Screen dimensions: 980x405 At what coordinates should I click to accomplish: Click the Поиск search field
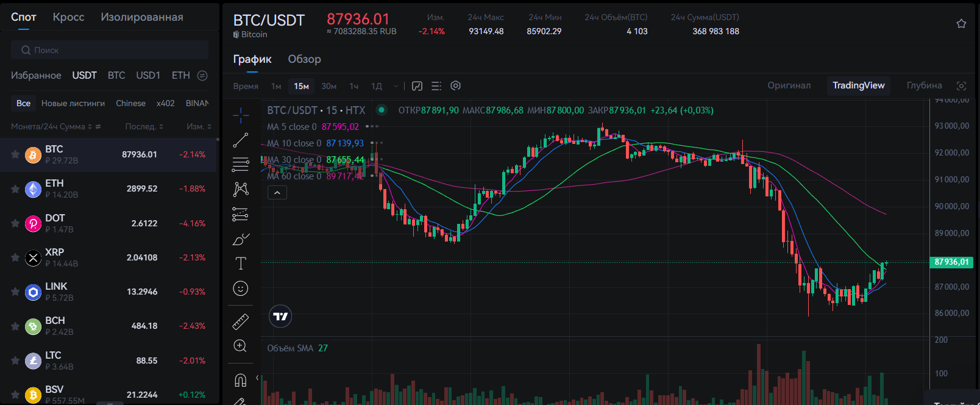point(110,50)
